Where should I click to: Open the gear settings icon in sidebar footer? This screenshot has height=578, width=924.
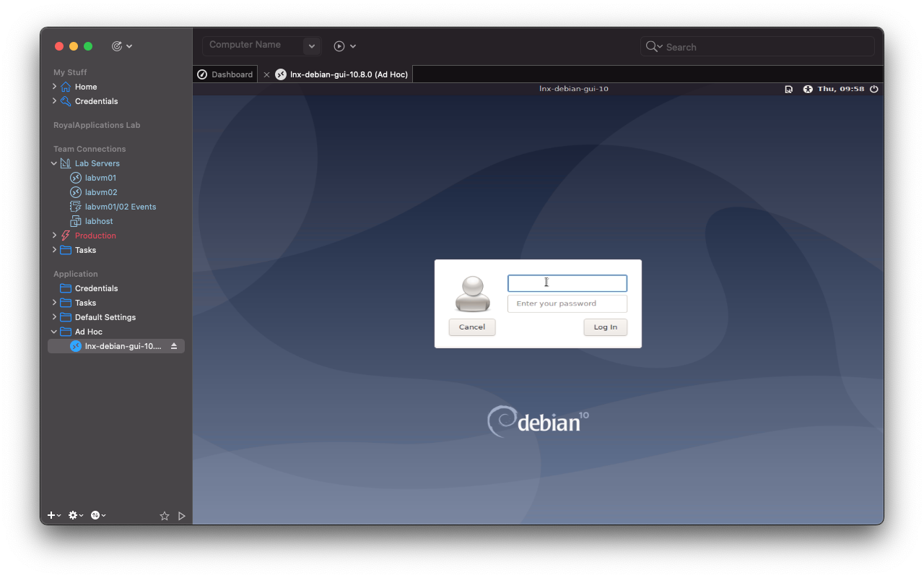[x=73, y=515]
